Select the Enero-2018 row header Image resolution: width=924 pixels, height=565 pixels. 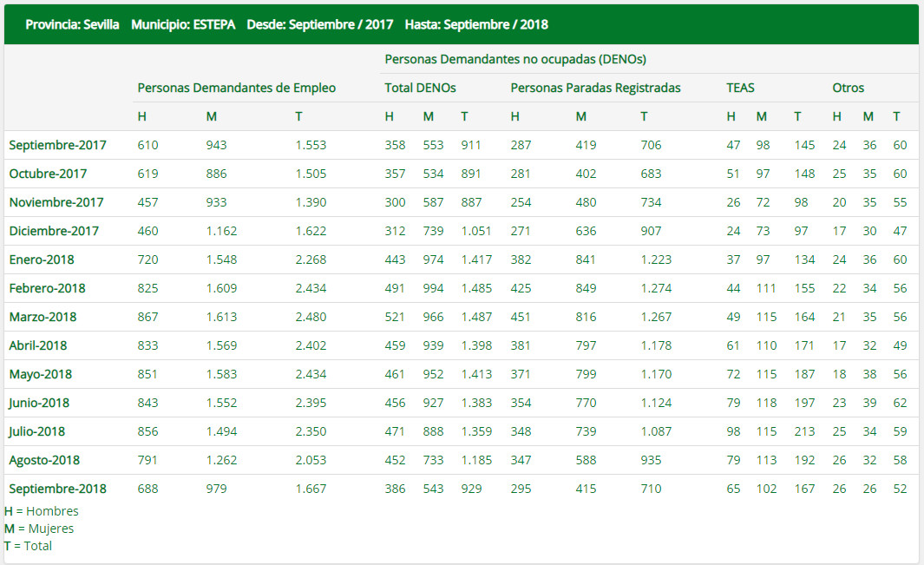tap(42, 260)
